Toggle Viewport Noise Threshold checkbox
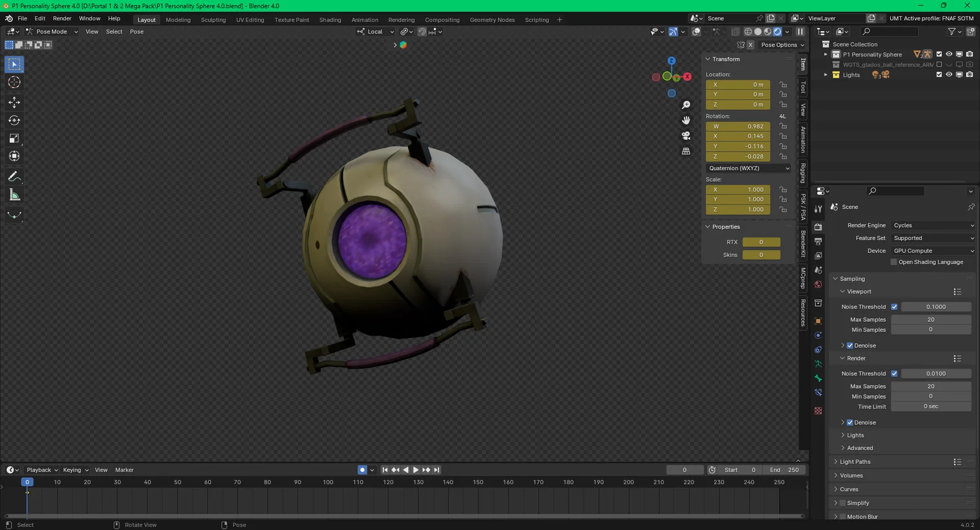The image size is (980, 530). pos(894,307)
